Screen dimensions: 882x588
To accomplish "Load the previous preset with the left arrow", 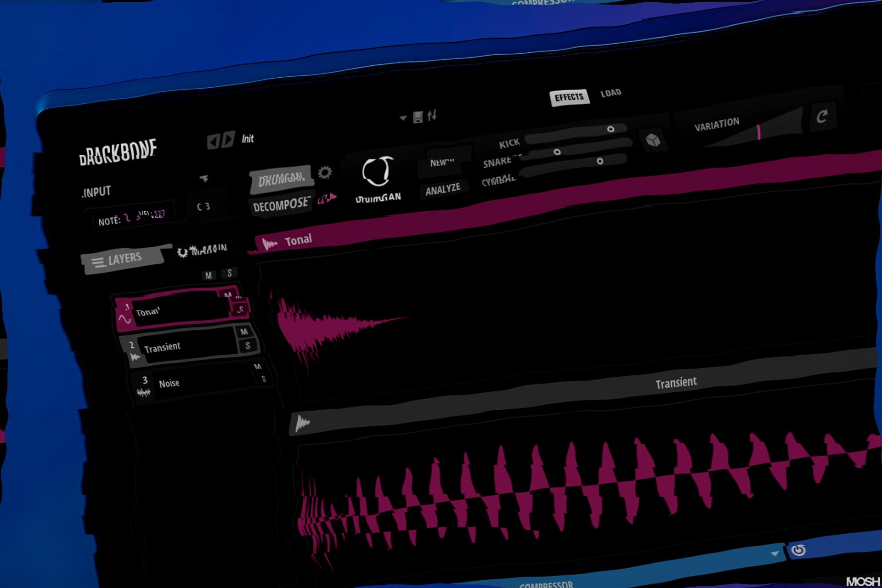I will tap(213, 141).
